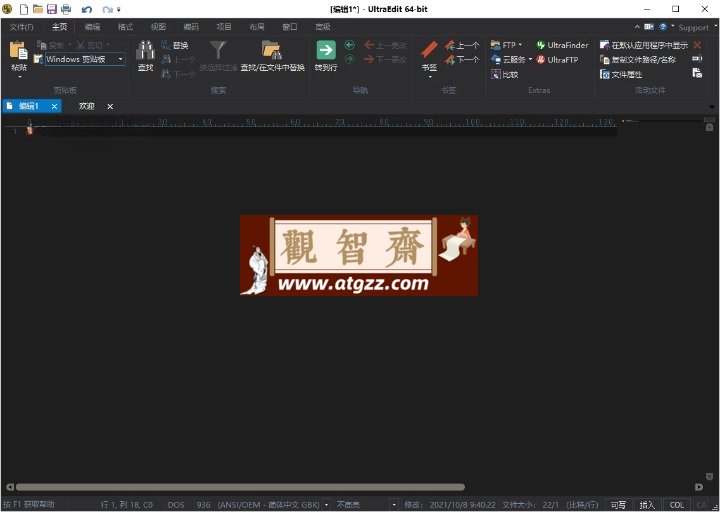Save the file with the floppy disk icon
Image resolution: width=720 pixels, height=512 pixels.
52,9
